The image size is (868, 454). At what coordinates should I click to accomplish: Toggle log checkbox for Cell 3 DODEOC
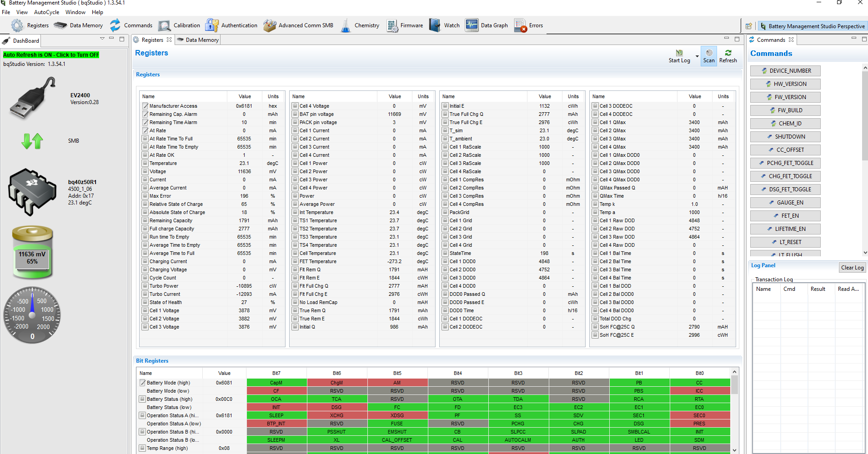pos(595,106)
